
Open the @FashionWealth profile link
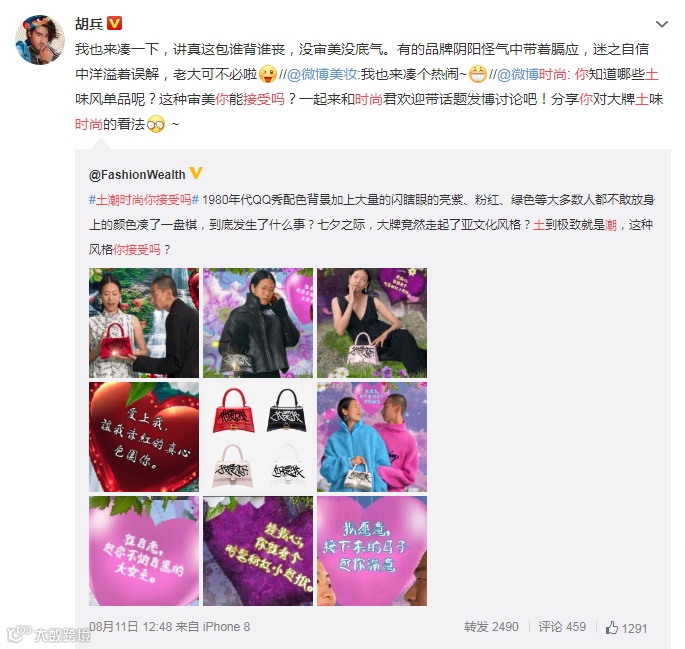[137, 175]
